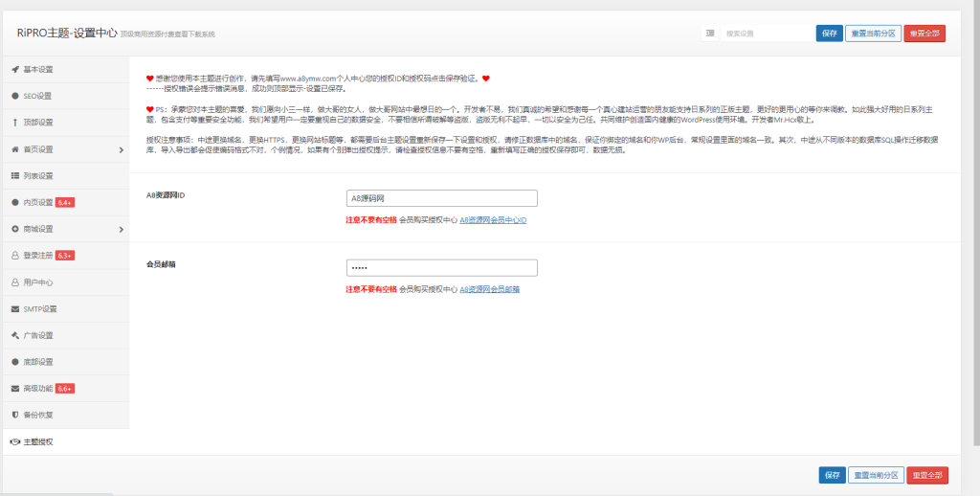Click the 会员邮箱 field label
This screenshot has width=980, height=496.
pos(161,264)
